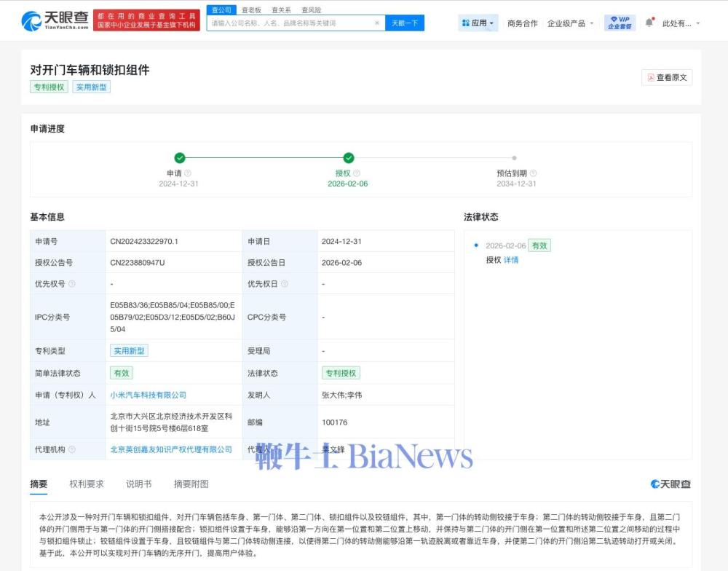Viewport: 728px width, 571px height.
Task: Switch to the 权利要求 tab
Action: click(87, 484)
